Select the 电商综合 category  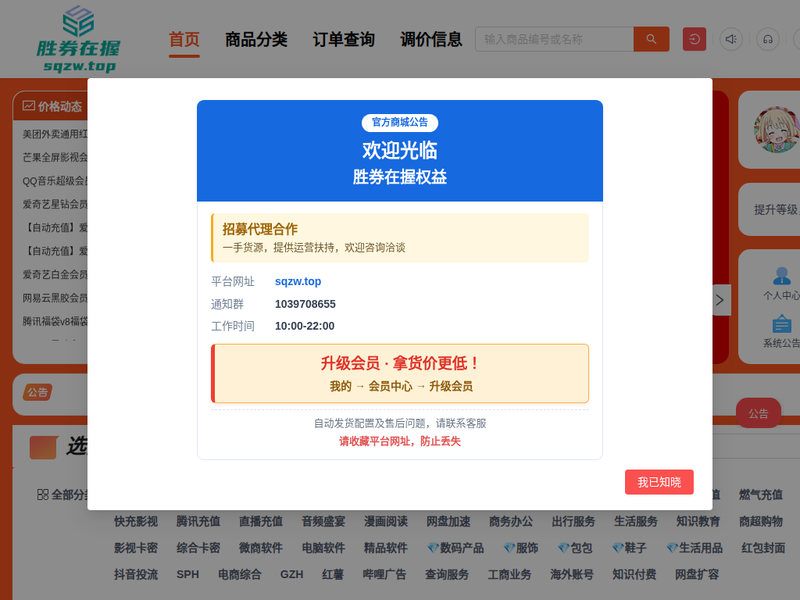coord(240,574)
